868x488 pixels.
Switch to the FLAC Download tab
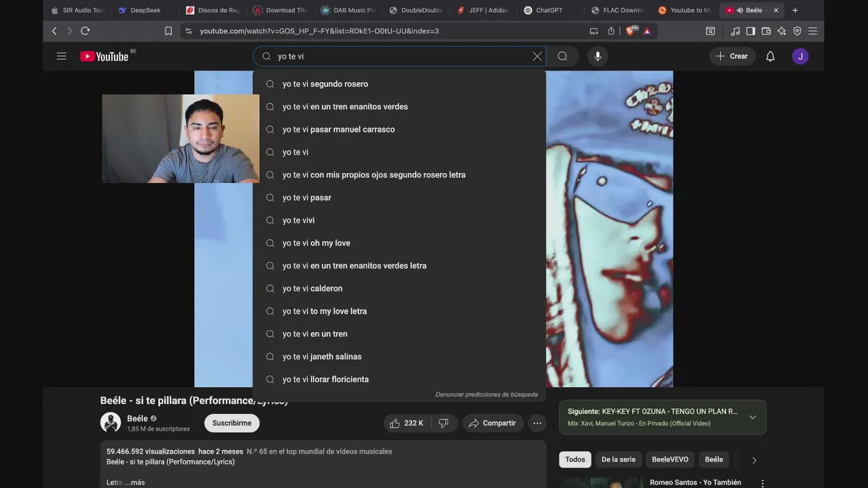coord(618,10)
